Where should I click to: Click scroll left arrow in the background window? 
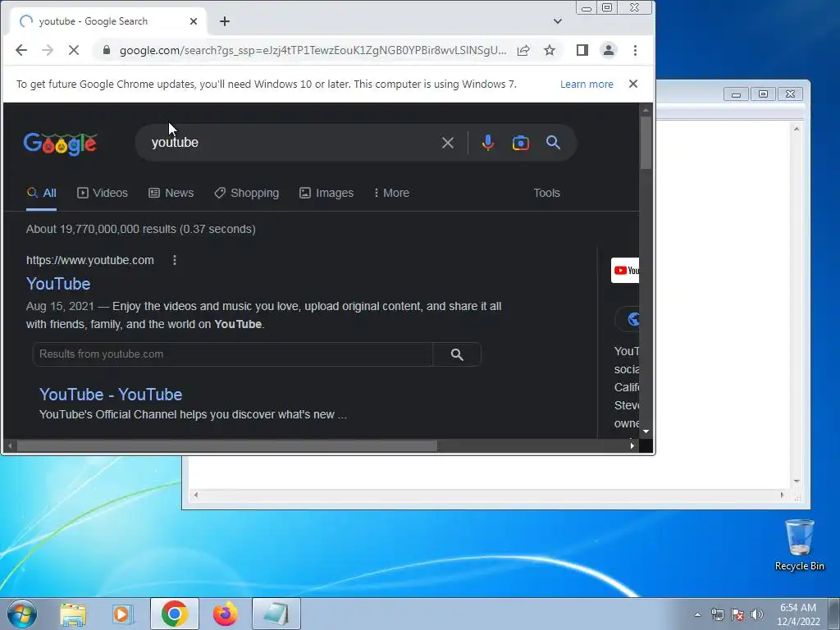[196, 495]
